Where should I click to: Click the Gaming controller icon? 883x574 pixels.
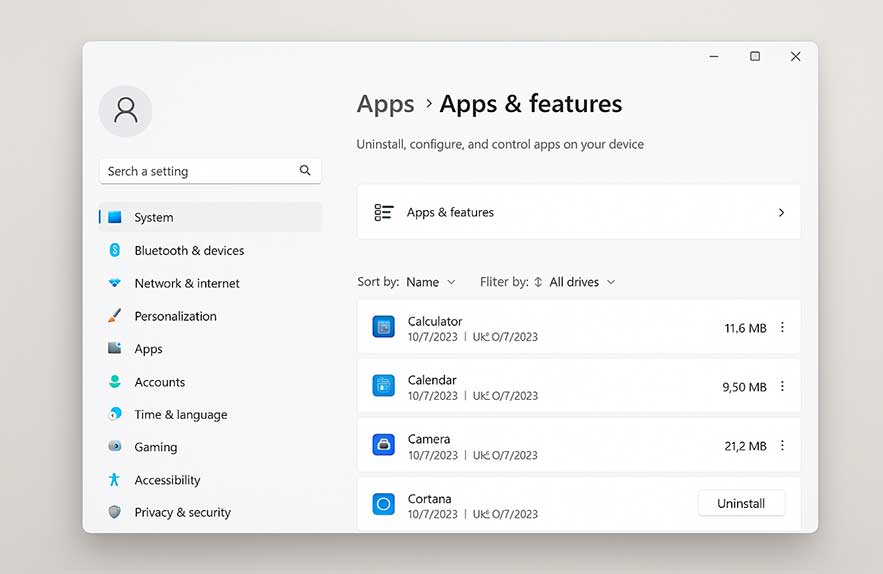click(115, 446)
